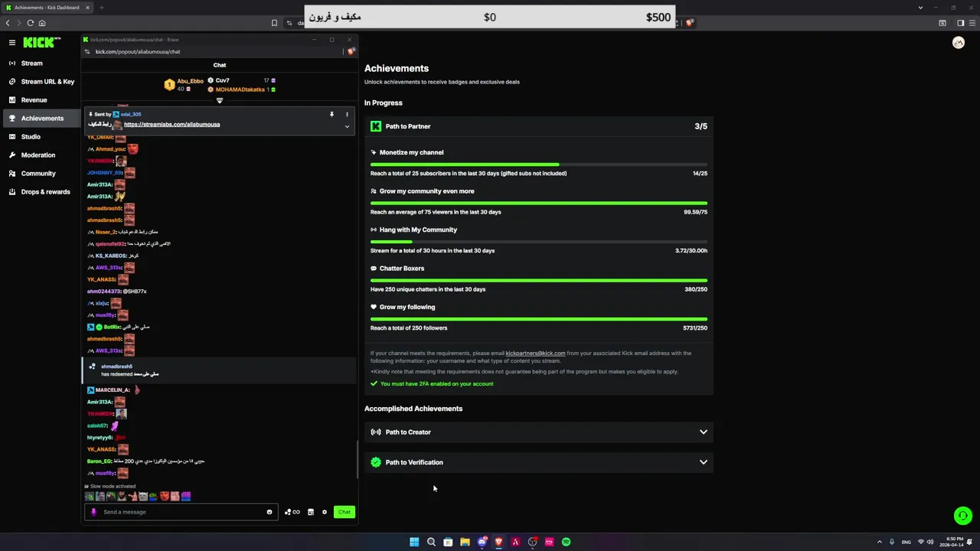
Task: Click the browser home button
Action: point(42,23)
